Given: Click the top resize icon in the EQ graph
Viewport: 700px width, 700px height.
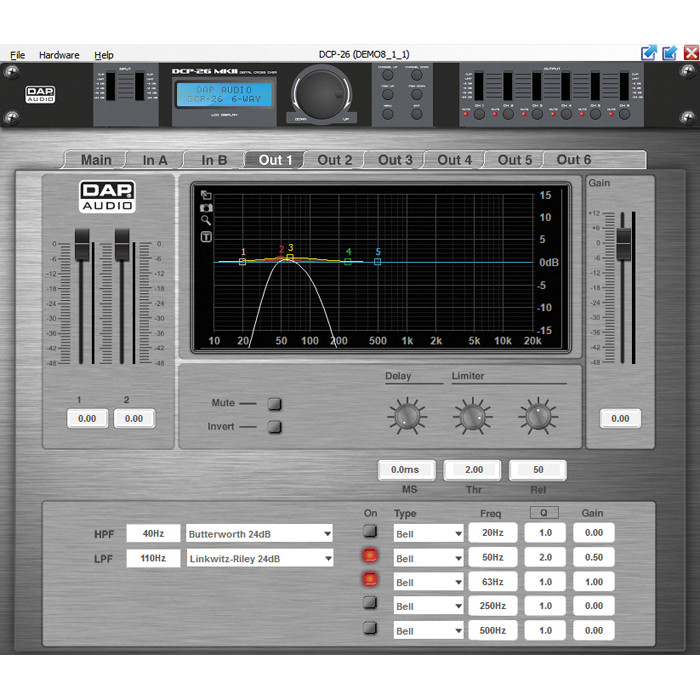Looking at the screenshot, I should (206, 195).
